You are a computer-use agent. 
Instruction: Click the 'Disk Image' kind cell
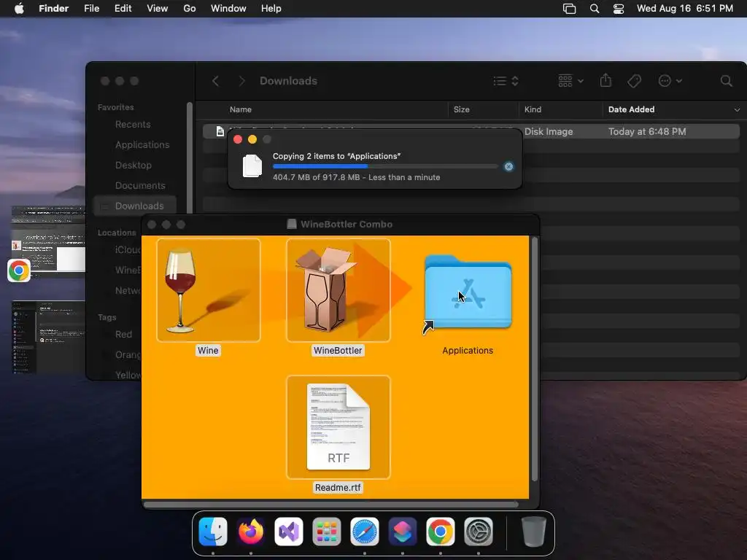tap(549, 131)
